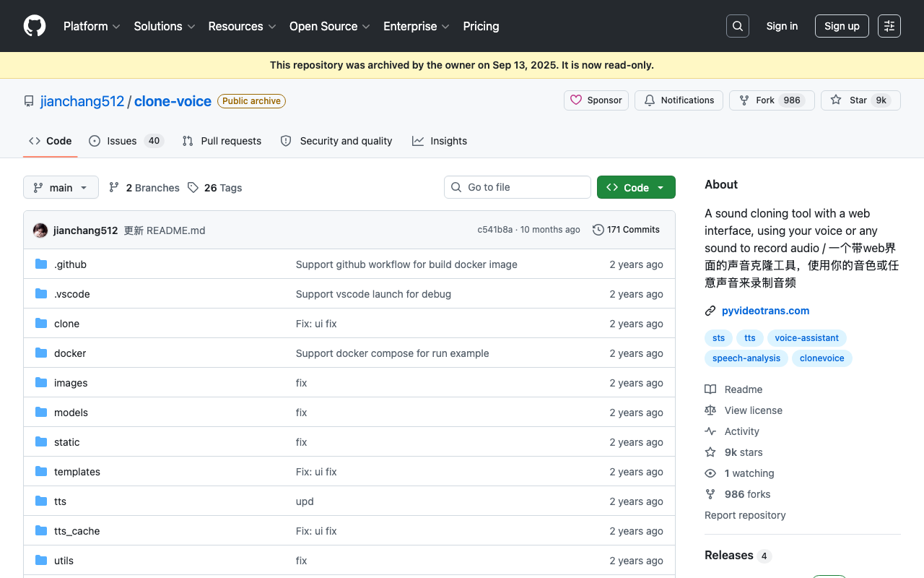Image resolution: width=924 pixels, height=578 pixels.
Task: Open the green Code dropdown
Action: point(636,187)
